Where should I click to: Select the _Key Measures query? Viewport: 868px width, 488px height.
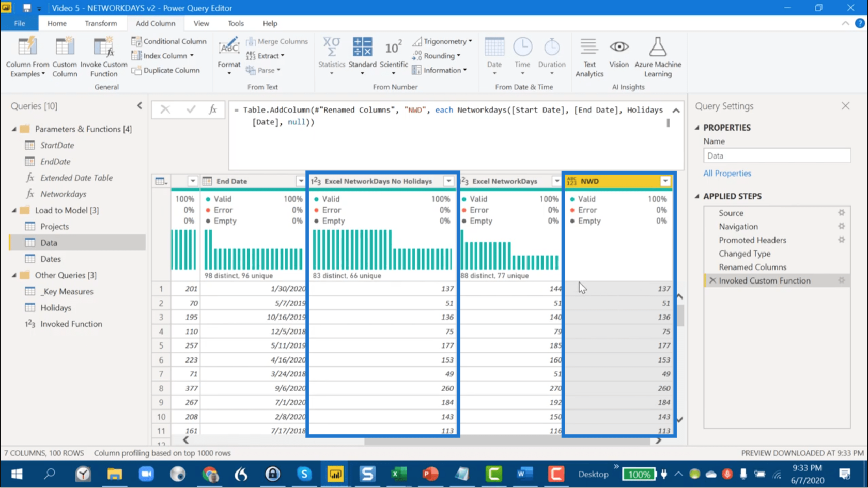point(67,291)
